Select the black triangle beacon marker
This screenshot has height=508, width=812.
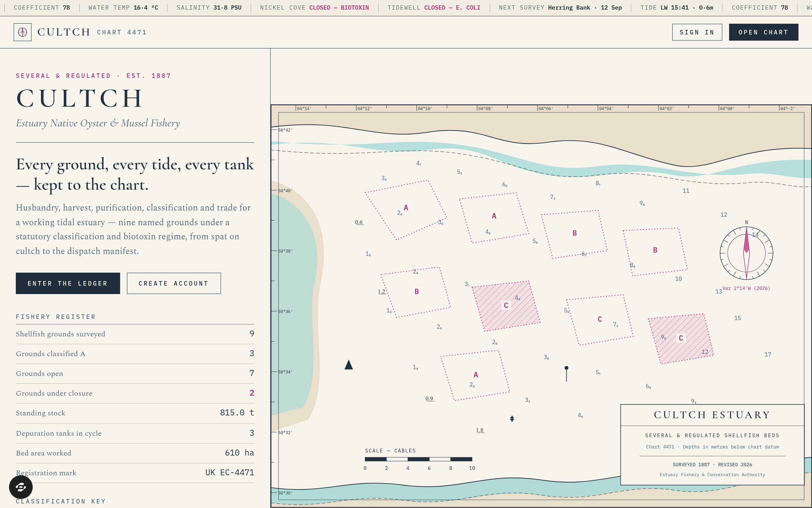click(348, 365)
